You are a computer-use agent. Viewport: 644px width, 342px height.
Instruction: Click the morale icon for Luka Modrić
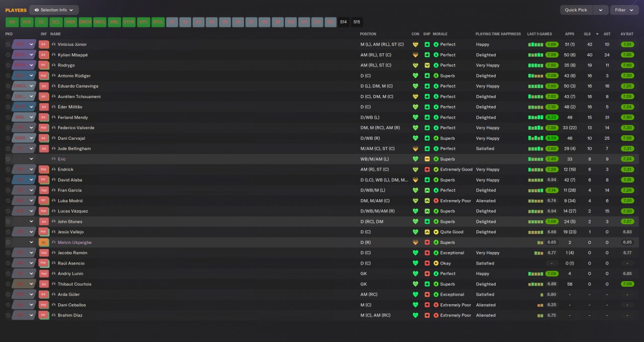[x=436, y=201]
